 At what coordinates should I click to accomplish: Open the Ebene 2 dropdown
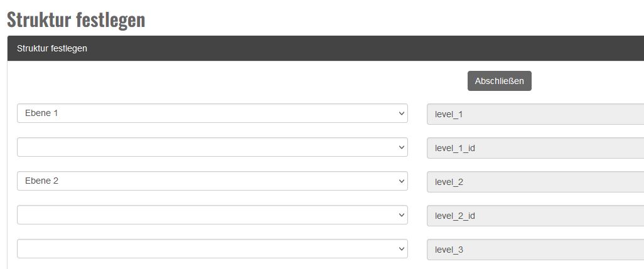tap(212, 181)
